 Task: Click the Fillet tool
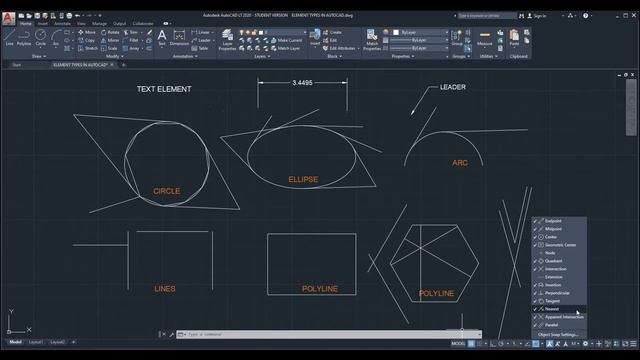pyautogui.click(x=131, y=40)
